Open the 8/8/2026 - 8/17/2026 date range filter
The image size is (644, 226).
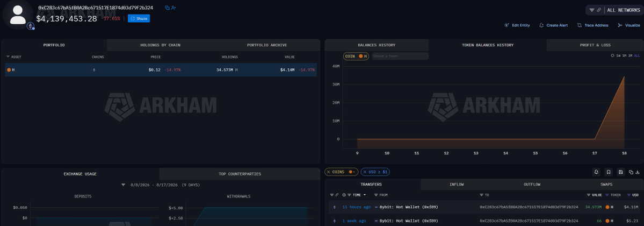[x=160, y=185]
